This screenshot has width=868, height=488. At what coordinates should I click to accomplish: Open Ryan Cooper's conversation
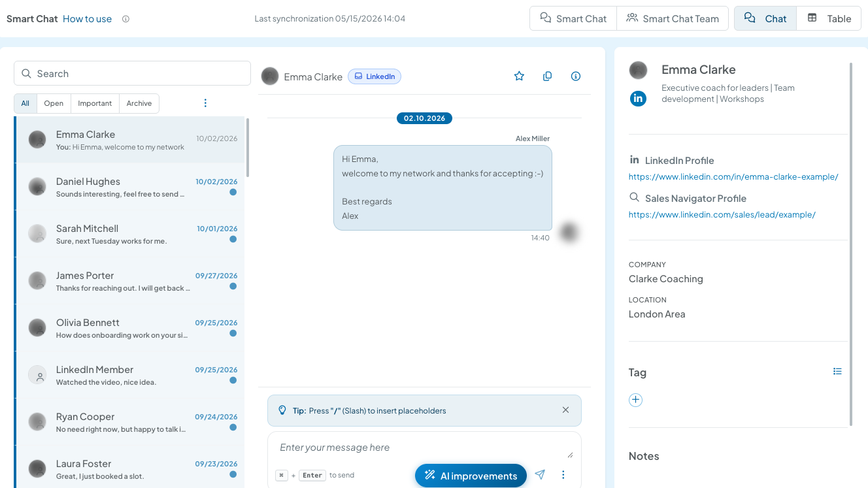coord(129,422)
